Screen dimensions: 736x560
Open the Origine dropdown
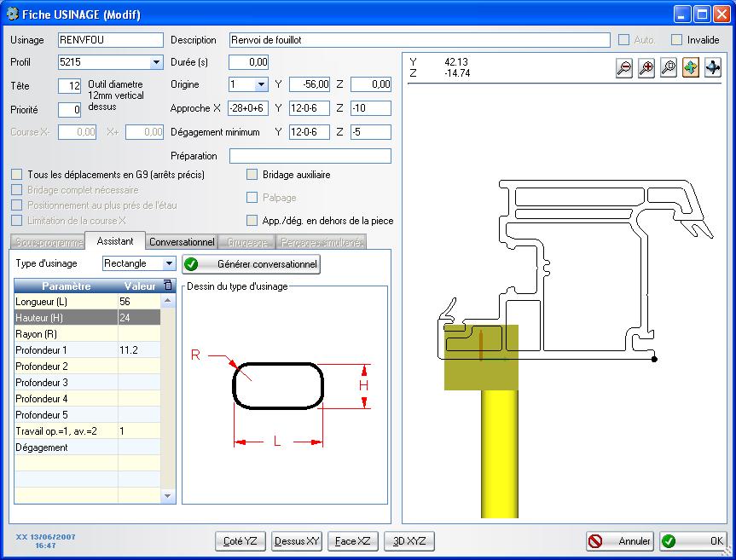(x=262, y=84)
